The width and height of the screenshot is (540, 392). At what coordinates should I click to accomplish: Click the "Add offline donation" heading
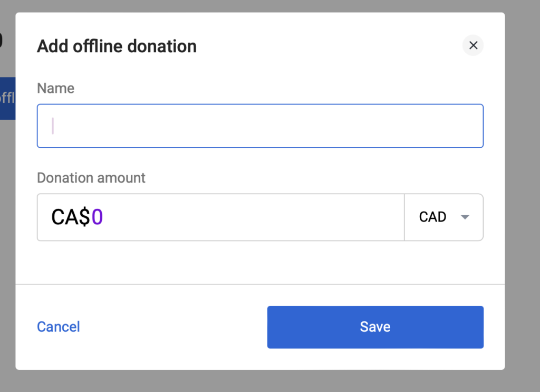(x=117, y=46)
